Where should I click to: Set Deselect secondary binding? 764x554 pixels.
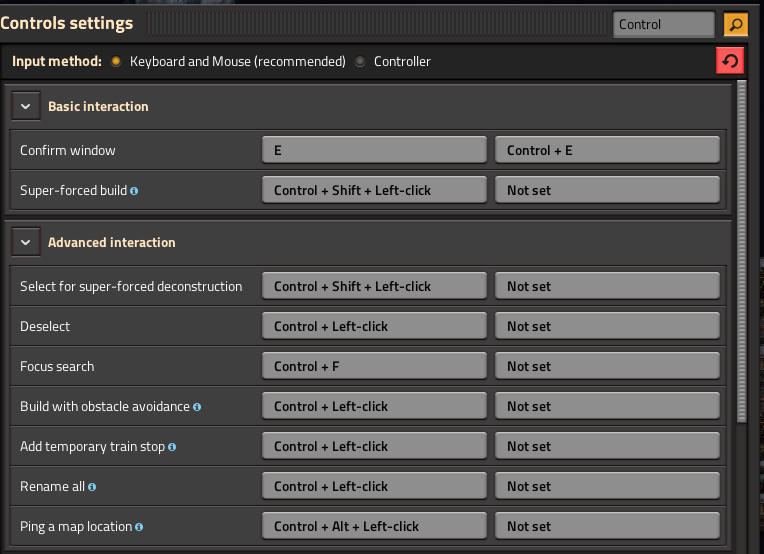(607, 326)
